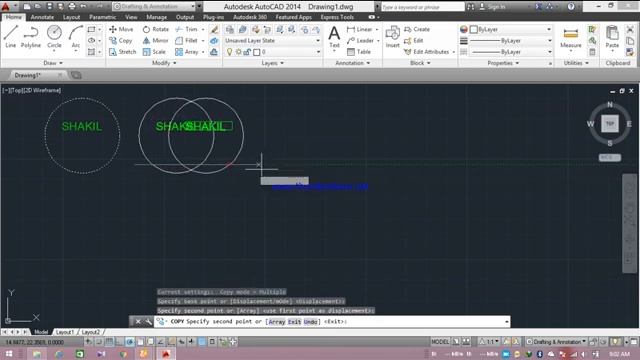This screenshot has height=360, width=640.
Task: Open the Parametric ribbon tab
Action: coord(102,17)
